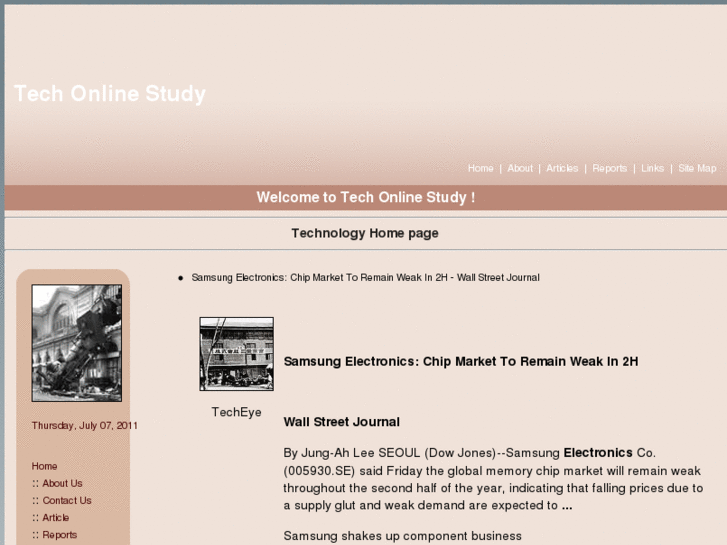Open About Us in the sidebar menu
Viewport: 727px width, 545px height.
point(62,483)
